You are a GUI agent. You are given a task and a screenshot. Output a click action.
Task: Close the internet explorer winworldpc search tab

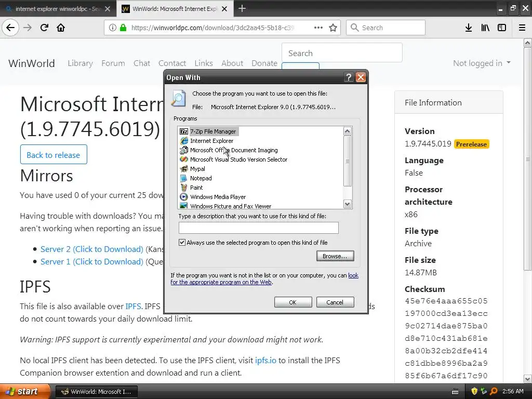(x=108, y=9)
